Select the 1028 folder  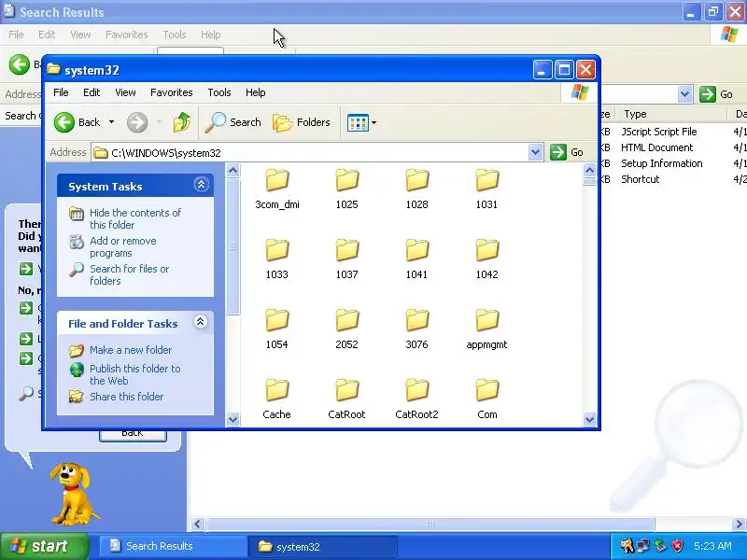[416, 189]
